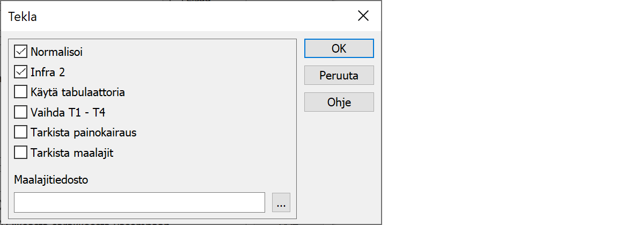Close the Tekla dialog with X
Screen dimensions: 644x225
point(363,16)
